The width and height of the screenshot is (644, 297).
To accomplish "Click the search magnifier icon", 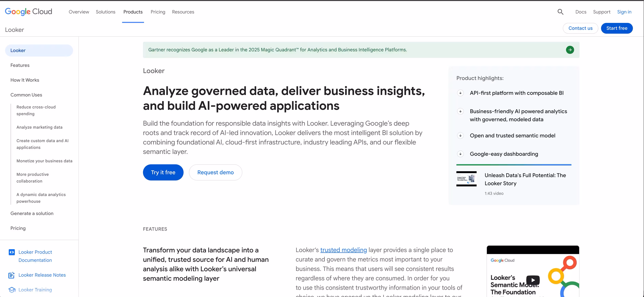I will point(560,12).
